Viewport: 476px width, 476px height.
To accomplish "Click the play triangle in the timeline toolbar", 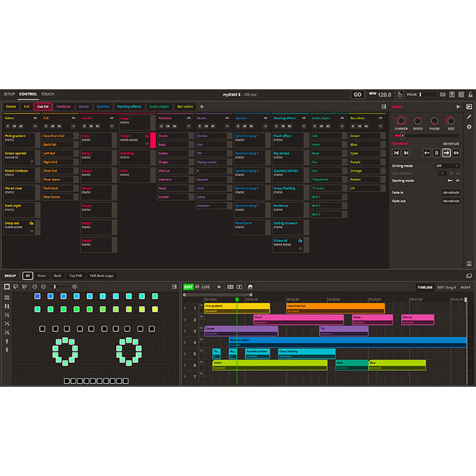I will point(219,287).
